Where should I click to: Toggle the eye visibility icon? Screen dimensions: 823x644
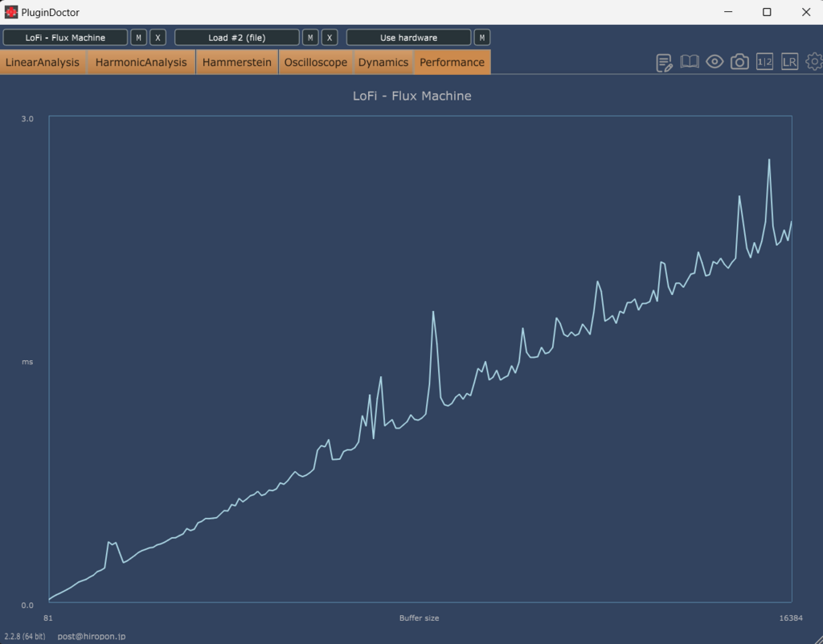point(714,62)
